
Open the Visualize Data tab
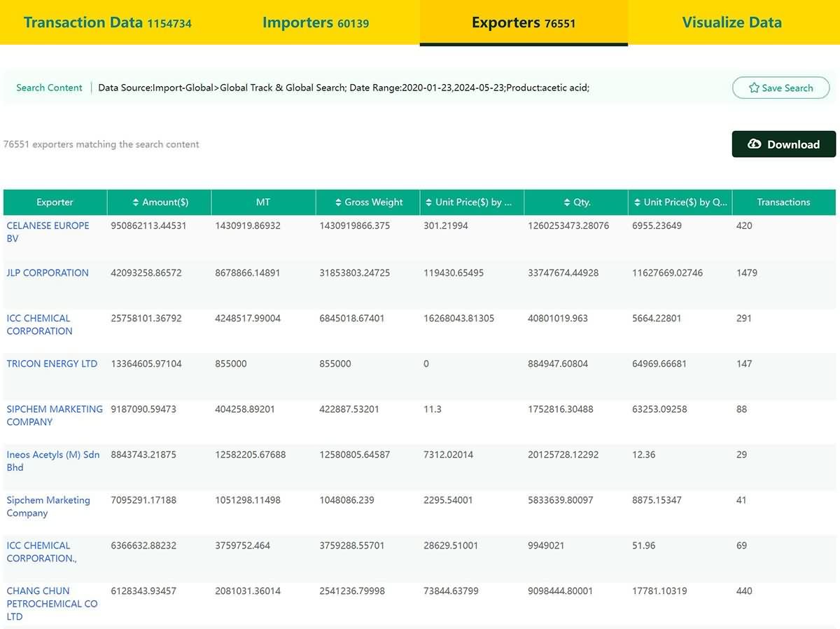(731, 22)
